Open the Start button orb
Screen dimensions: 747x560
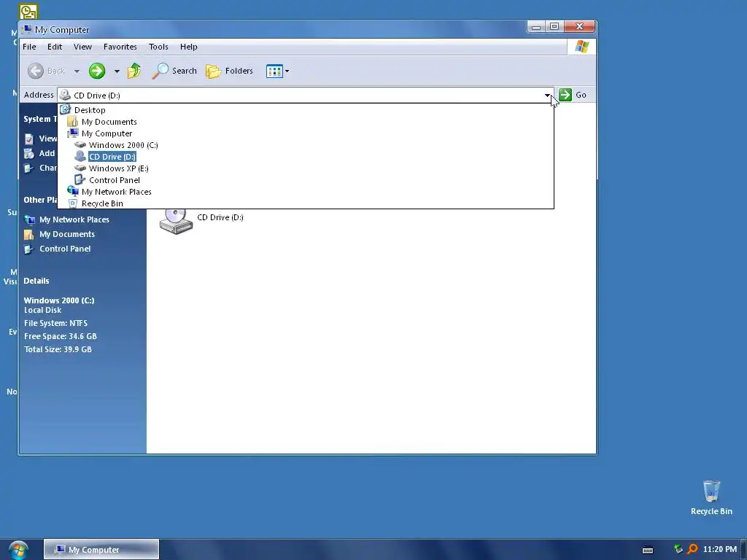pyautogui.click(x=18, y=550)
